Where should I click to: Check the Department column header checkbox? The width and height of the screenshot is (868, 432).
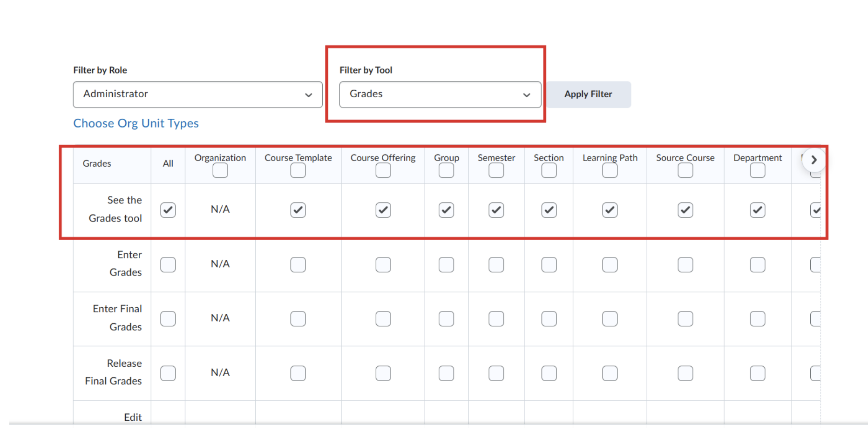click(758, 171)
